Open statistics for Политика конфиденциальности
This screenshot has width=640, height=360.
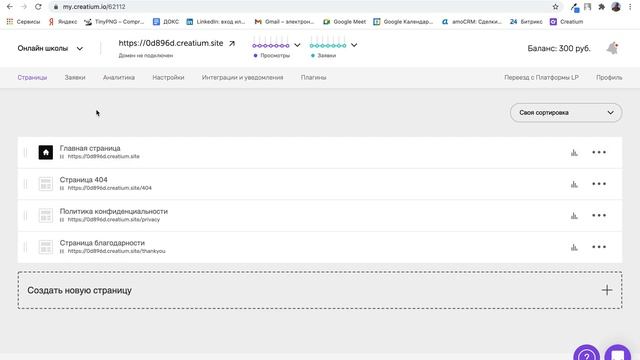coord(574,216)
